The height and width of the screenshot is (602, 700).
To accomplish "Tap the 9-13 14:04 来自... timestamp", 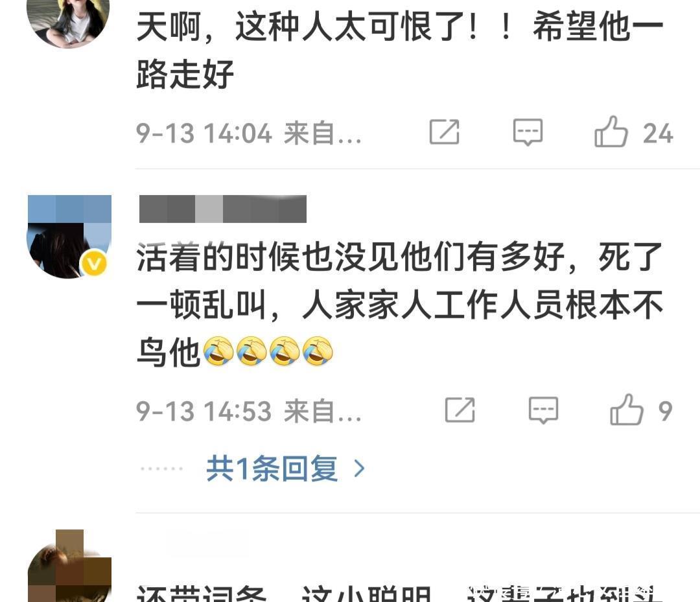I will (249, 133).
